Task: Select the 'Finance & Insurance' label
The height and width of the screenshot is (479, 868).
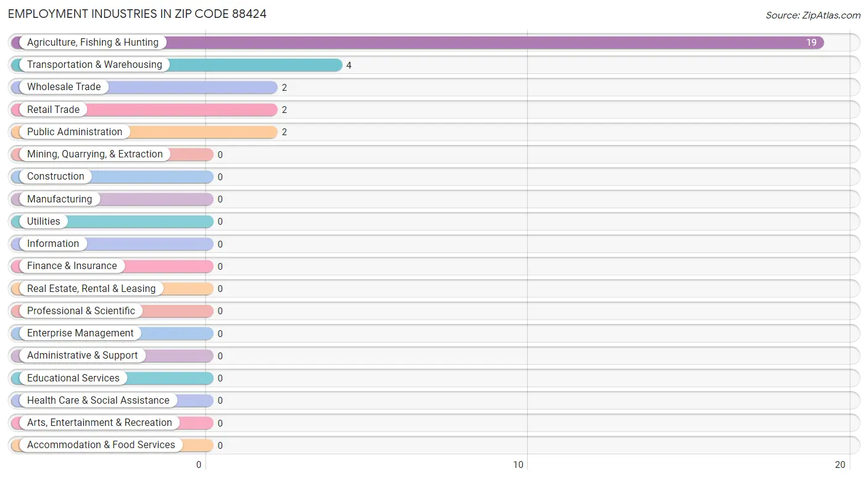Action: (72, 266)
